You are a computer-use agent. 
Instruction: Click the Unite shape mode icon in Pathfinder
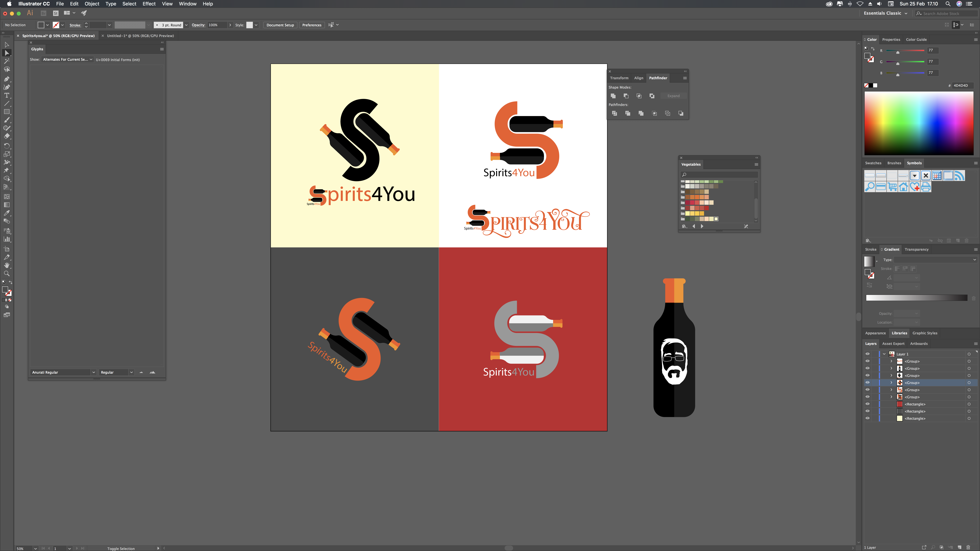tap(613, 96)
